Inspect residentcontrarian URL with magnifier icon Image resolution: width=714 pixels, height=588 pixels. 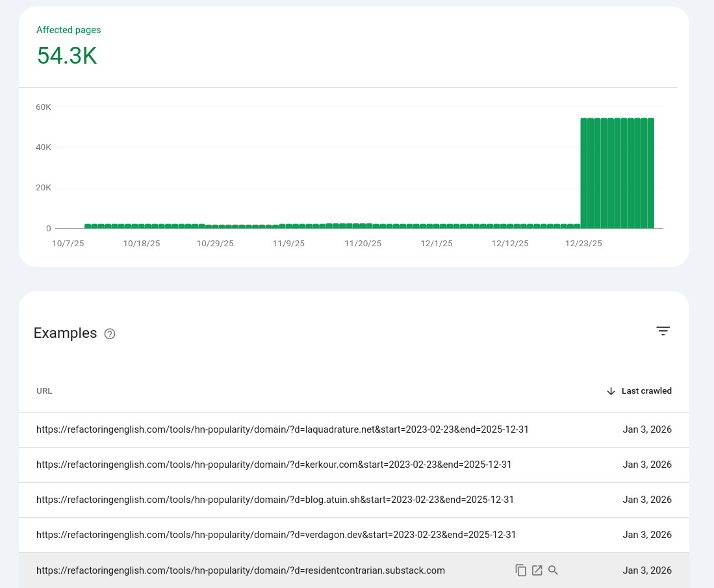553,570
